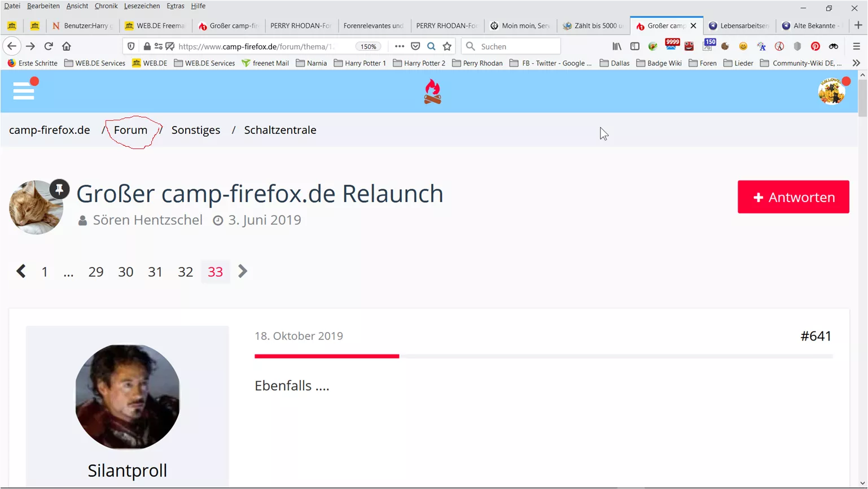Open the Lesezeichen menu

point(142,6)
